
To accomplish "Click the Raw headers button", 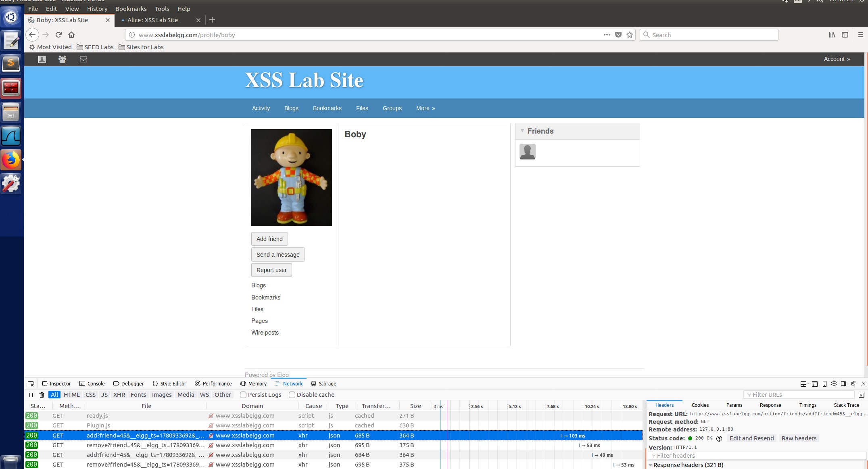I will click(x=799, y=438).
